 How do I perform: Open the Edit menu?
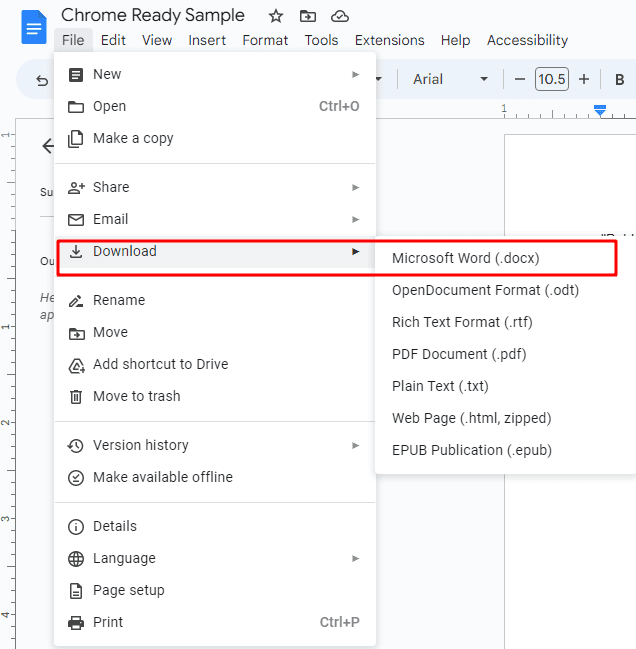click(113, 40)
